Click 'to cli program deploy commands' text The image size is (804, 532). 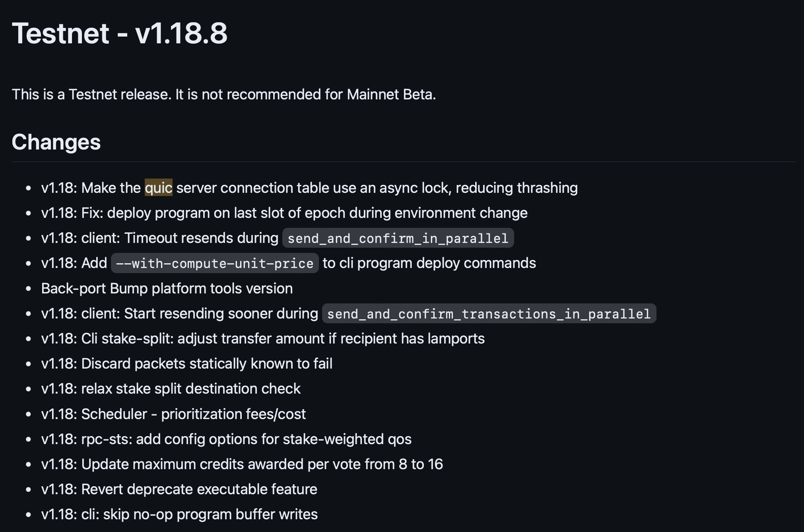tap(429, 263)
